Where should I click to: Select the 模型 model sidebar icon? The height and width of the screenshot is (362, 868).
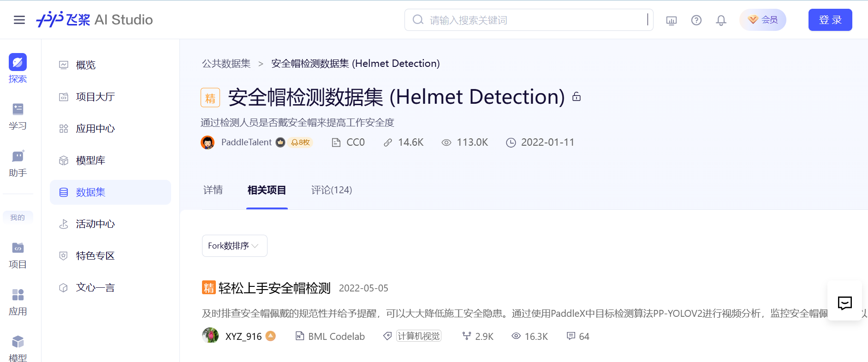point(18,349)
